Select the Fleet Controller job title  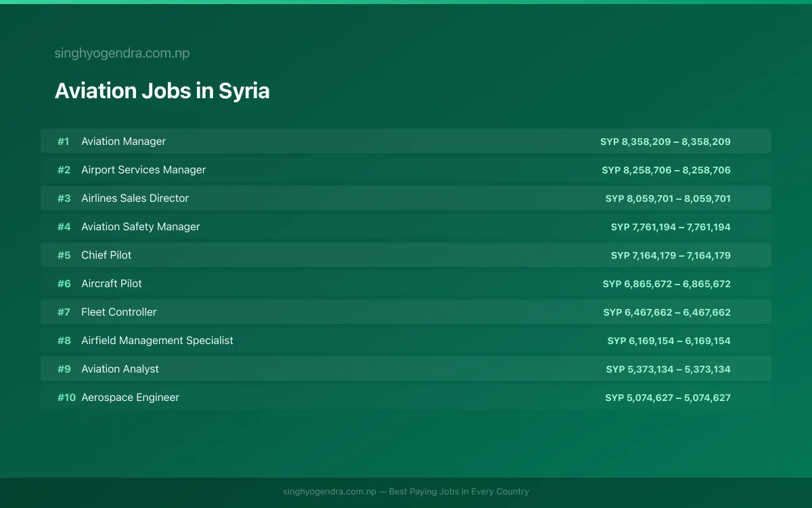point(119,312)
